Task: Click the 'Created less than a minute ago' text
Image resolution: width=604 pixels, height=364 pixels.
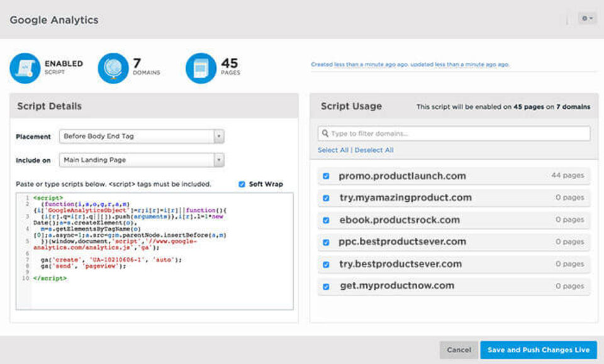Action: tap(410, 64)
